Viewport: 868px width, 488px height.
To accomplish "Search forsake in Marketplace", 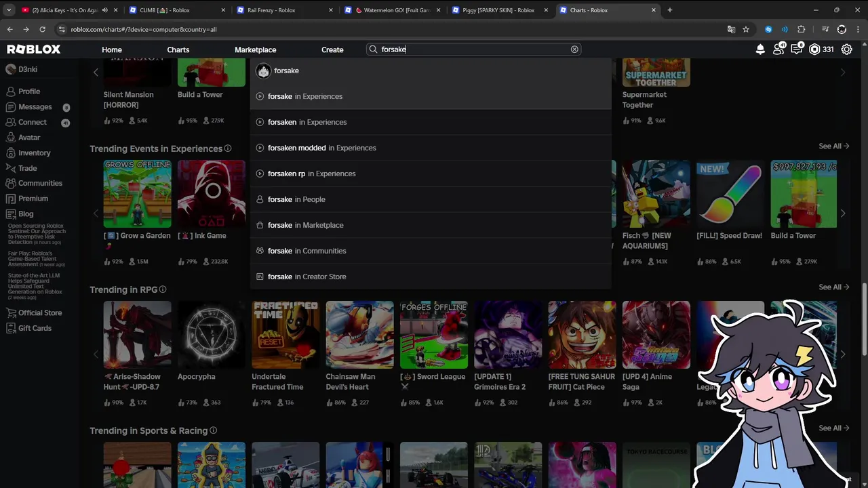I will [431, 225].
